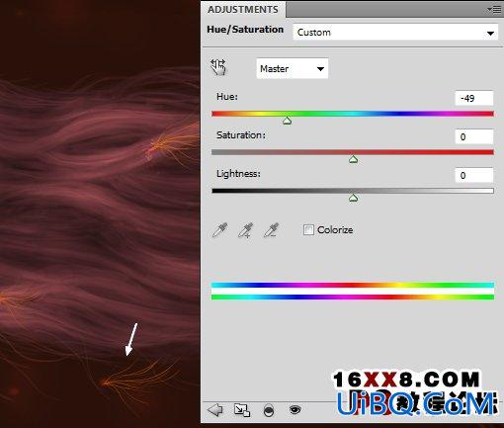Click the Hue value field
This screenshot has width=504, height=428.
(x=474, y=98)
